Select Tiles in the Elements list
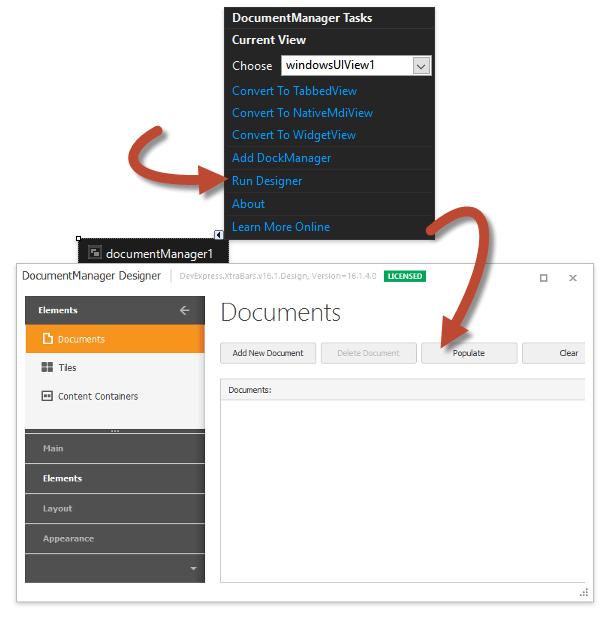This screenshot has height=618, width=609. pyautogui.click(x=115, y=367)
